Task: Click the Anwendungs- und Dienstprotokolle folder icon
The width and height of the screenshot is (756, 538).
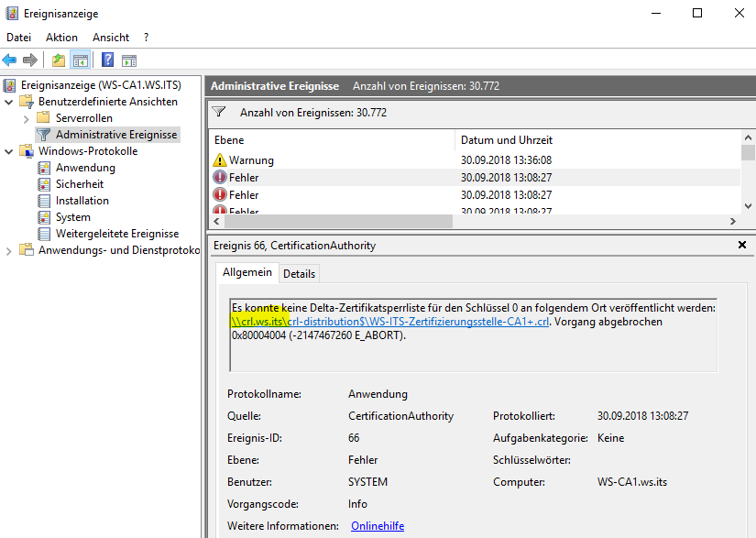Action: tap(27, 249)
